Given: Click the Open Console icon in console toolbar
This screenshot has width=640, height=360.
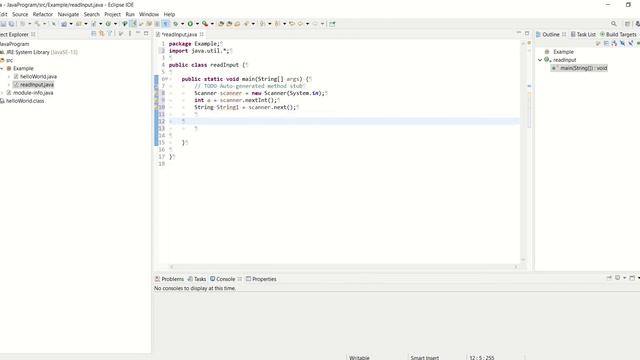Looking at the screenshot, I should pyautogui.click(x=632, y=278).
